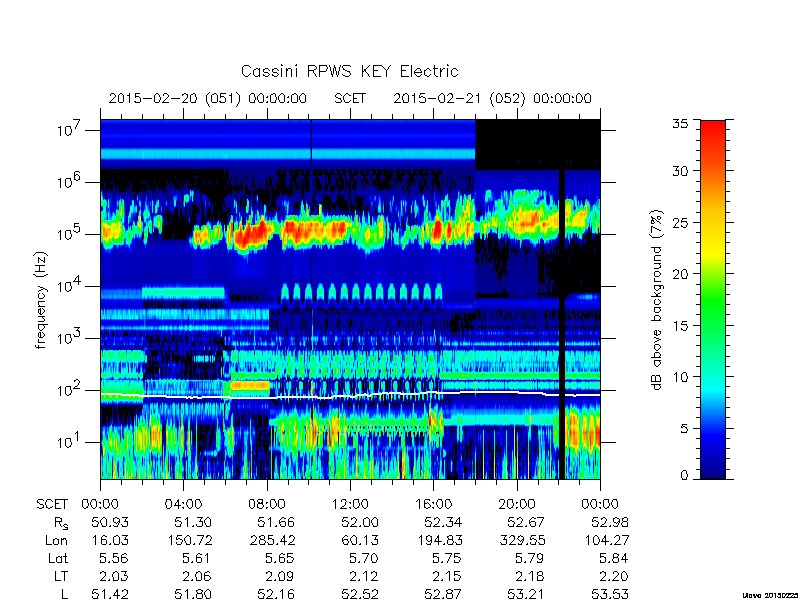Click Lat value "5.75"
Screen dimensions: 800x600
pos(447,558)
